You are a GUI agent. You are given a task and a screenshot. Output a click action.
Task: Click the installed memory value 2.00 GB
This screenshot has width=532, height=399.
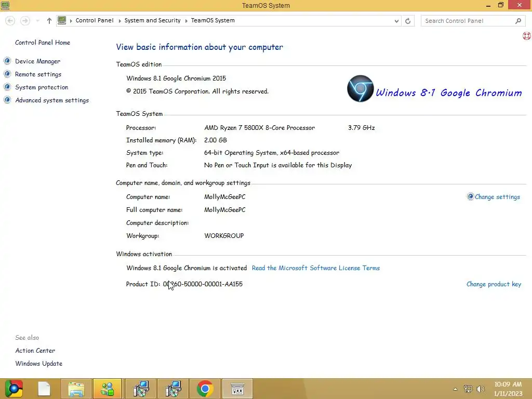pos(216,140)
